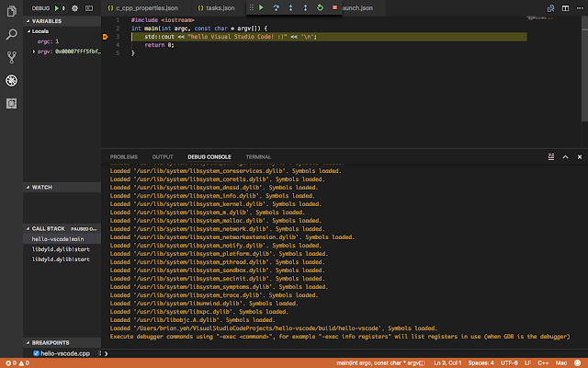Click the green Restart debug button
588x368 pixels.
[x=319, y=7]
